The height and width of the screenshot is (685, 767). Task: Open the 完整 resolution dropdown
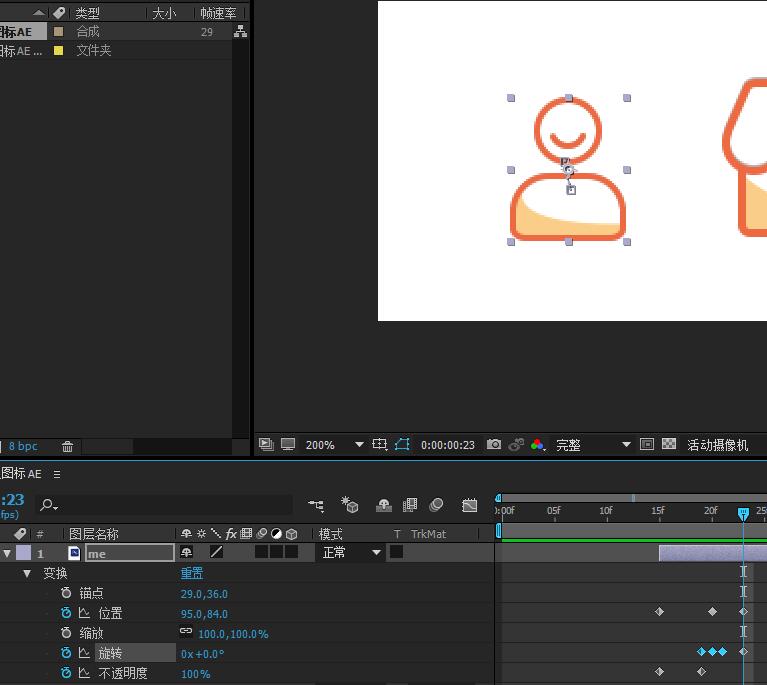tap(627, 445)
